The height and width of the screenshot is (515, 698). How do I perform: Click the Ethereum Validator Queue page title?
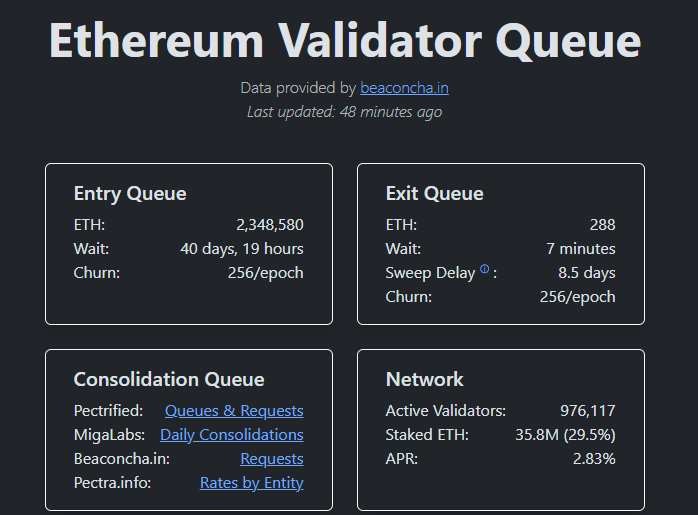click(345, 41)
